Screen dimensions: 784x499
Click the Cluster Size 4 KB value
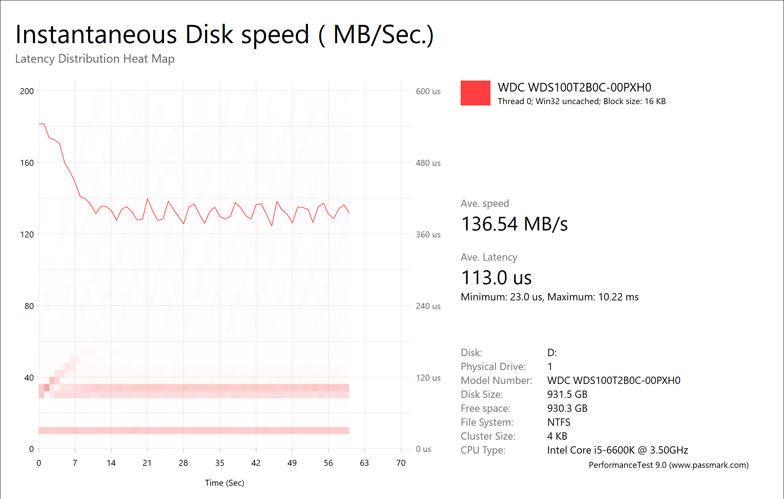click(x=558, y=436)
